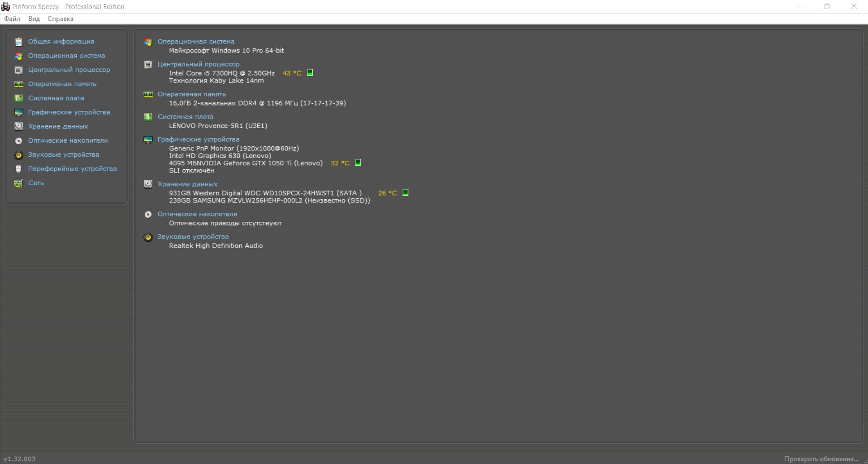Viewport: 868px width, 464px height.
Task: Click the Общая информация sidebar icon
Action: click(x=19, y=42)
